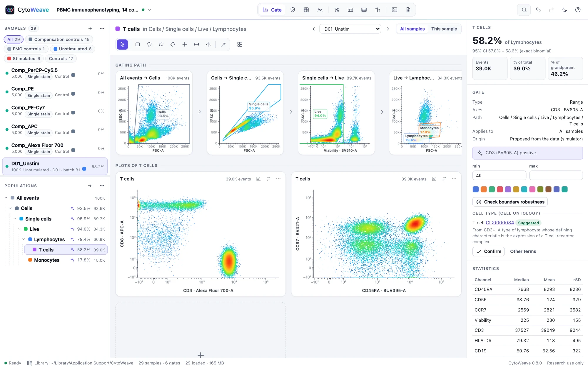Open the clustering tools tab
The image size is (588, 368).
[x=337, y=10]
